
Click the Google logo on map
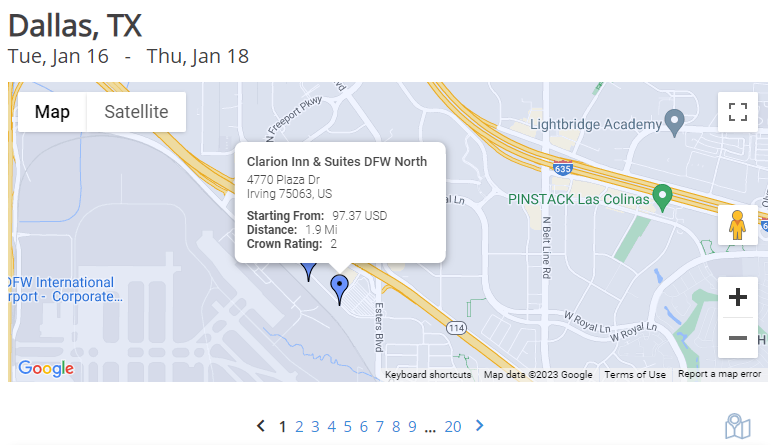click(46, 369)
